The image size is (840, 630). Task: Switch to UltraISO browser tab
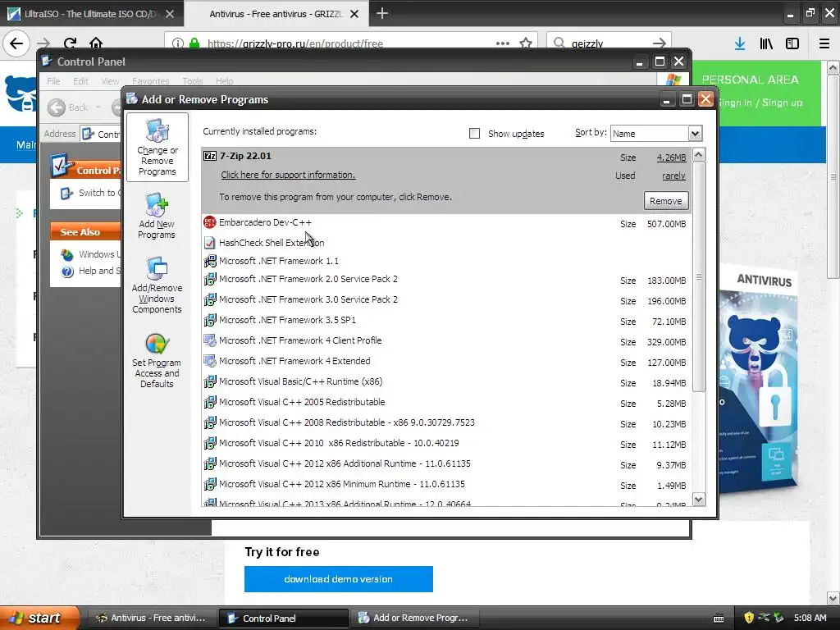point(91,14)
